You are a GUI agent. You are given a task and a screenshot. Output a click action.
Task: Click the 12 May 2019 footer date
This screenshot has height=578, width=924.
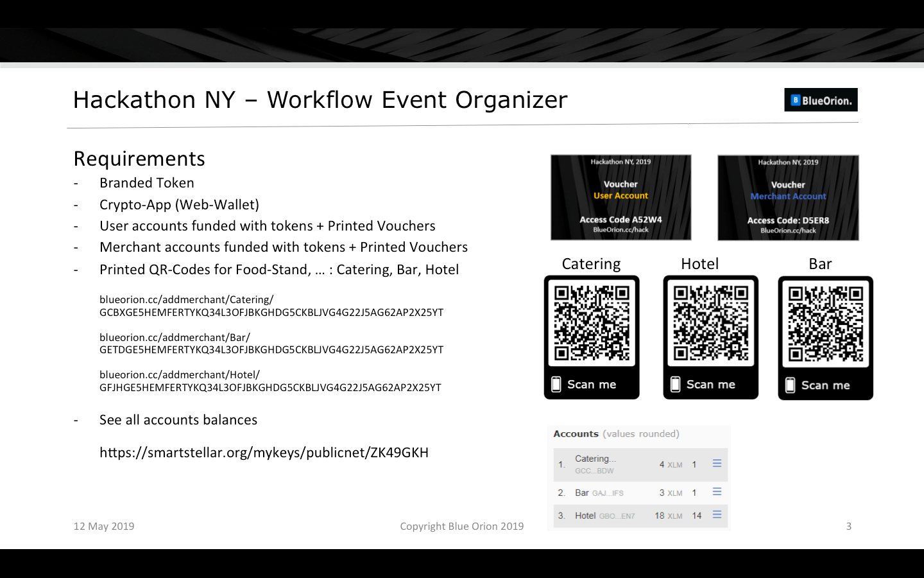pos(104,526)
